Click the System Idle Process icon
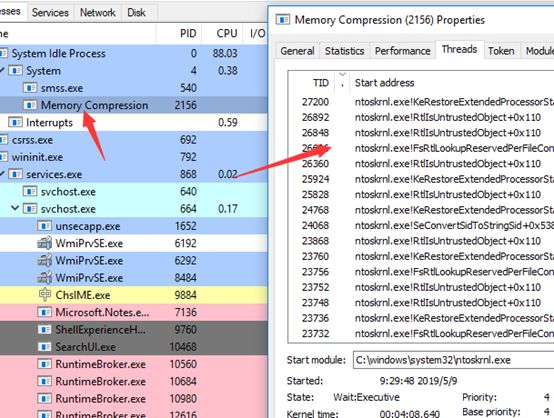 (4, 53)
